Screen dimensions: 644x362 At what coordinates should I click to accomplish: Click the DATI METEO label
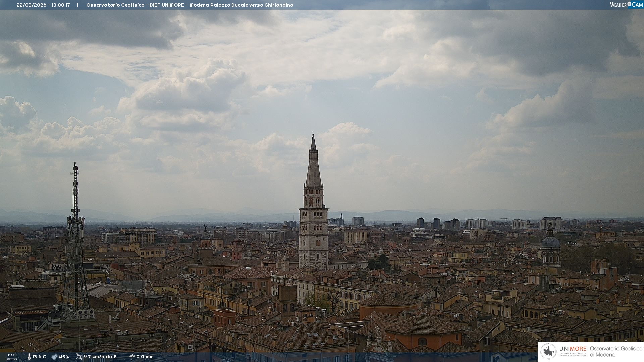pos(12,357)
